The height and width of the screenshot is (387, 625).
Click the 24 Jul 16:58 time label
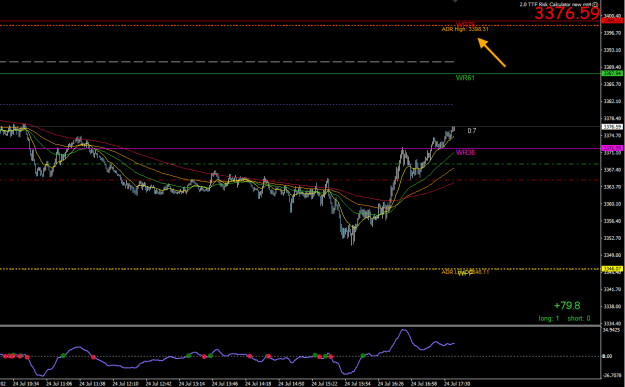click(424, 384)
